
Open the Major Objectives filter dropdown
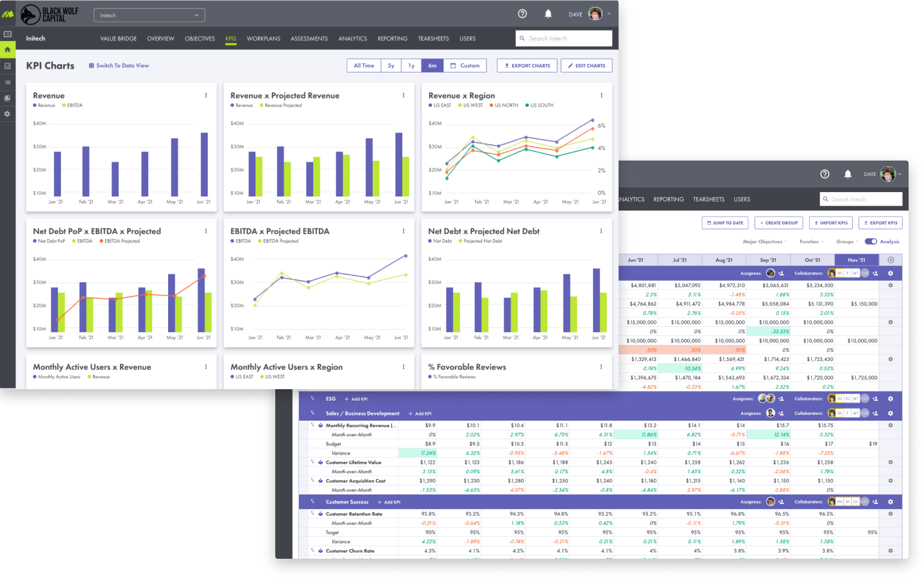[x=765, y=241]
